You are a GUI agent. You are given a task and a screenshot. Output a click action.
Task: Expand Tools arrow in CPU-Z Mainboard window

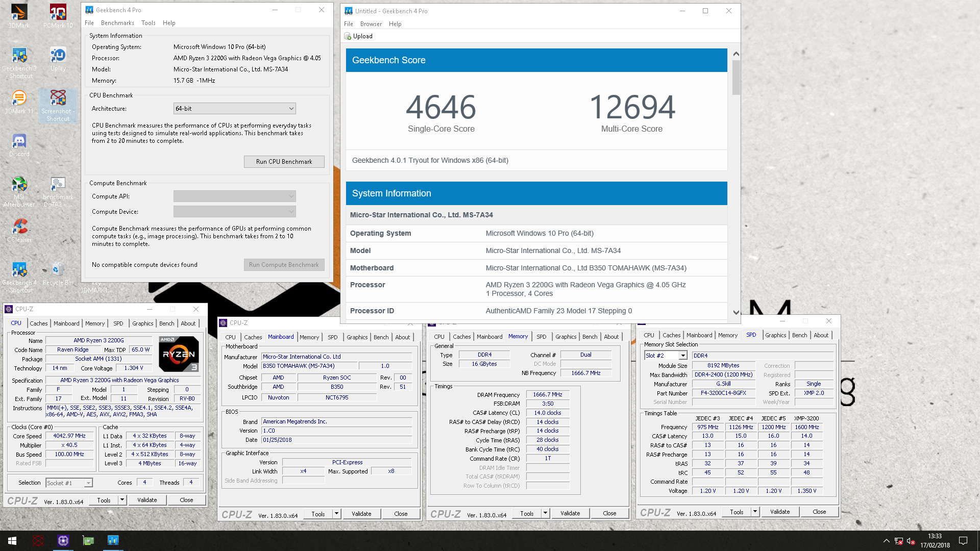[x=336, y=514]
